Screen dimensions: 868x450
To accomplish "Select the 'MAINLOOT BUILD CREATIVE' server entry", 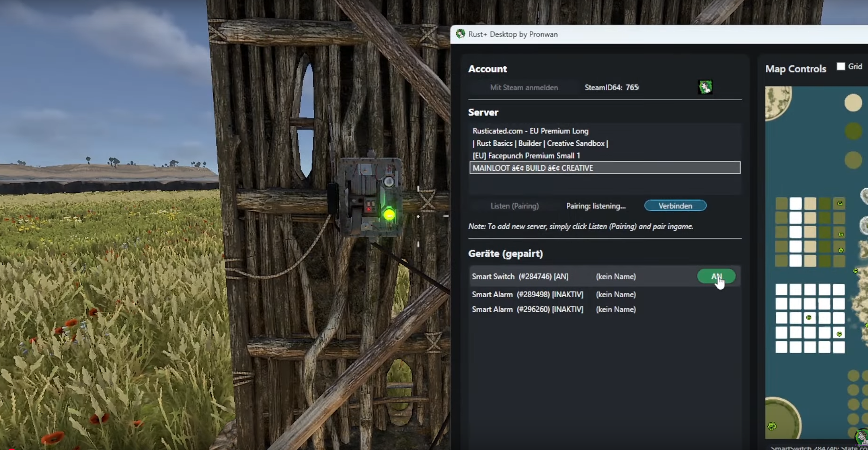I will click(605, 168).
